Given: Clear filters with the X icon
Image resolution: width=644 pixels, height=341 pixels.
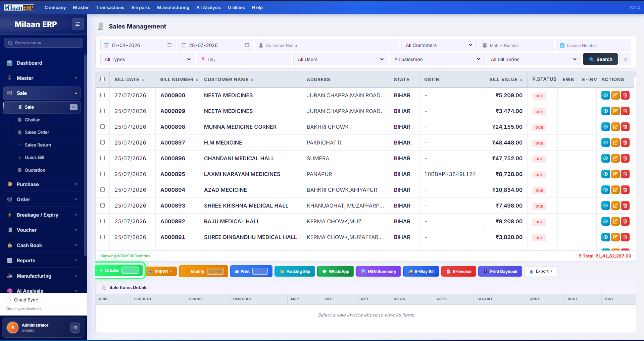Looking at the screenshot, I should coord(625,59).
